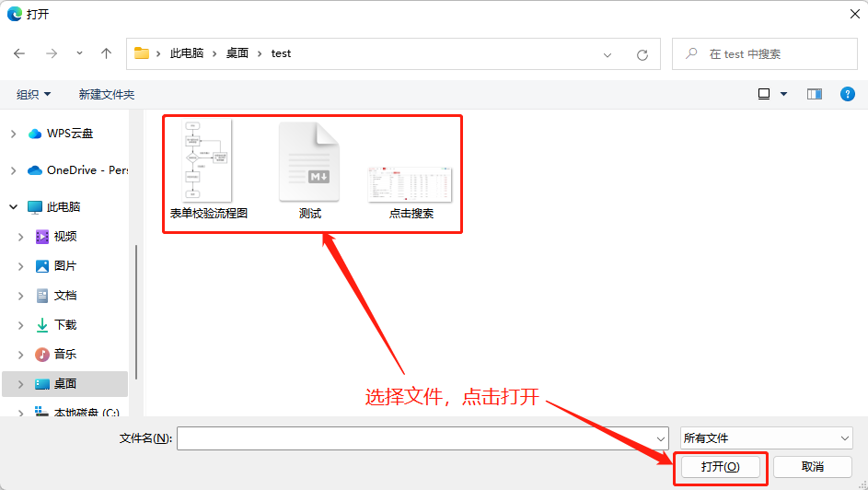Toggle the preview pane icon

pos(814,94)
